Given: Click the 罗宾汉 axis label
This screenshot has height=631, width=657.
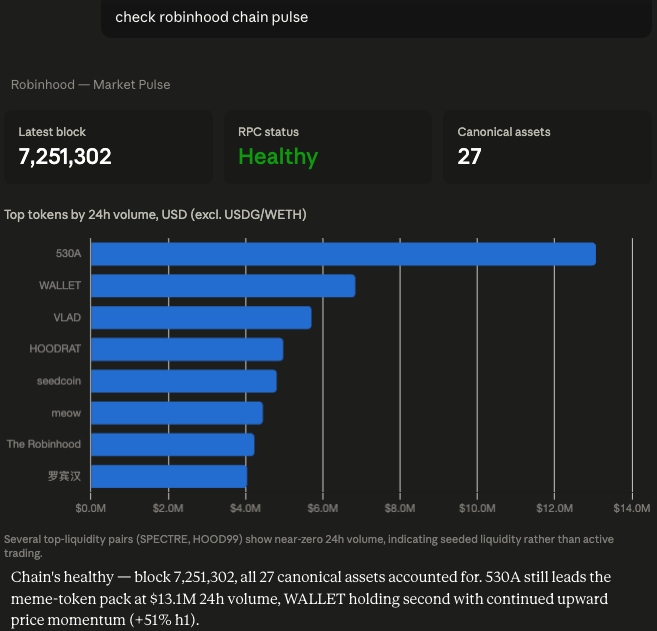Looking at the screenshot, I should [64, 476].
